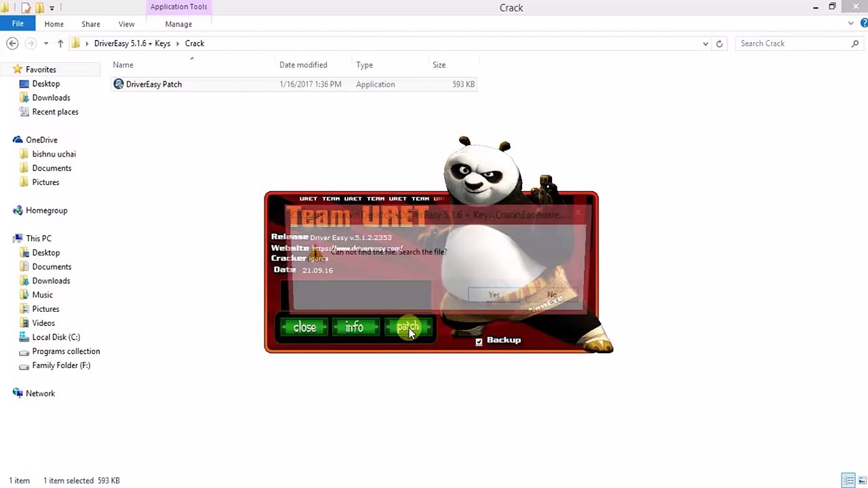Screen dimensions: 868x488
Task: Open Downloads under Favorites
Action: (51, 98)
